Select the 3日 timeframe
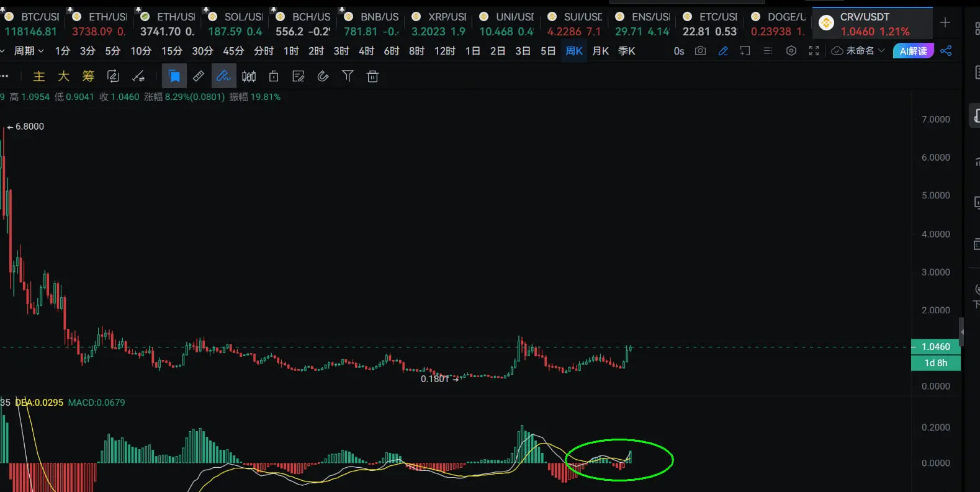980x492 pixels. (x=523, y=51)
